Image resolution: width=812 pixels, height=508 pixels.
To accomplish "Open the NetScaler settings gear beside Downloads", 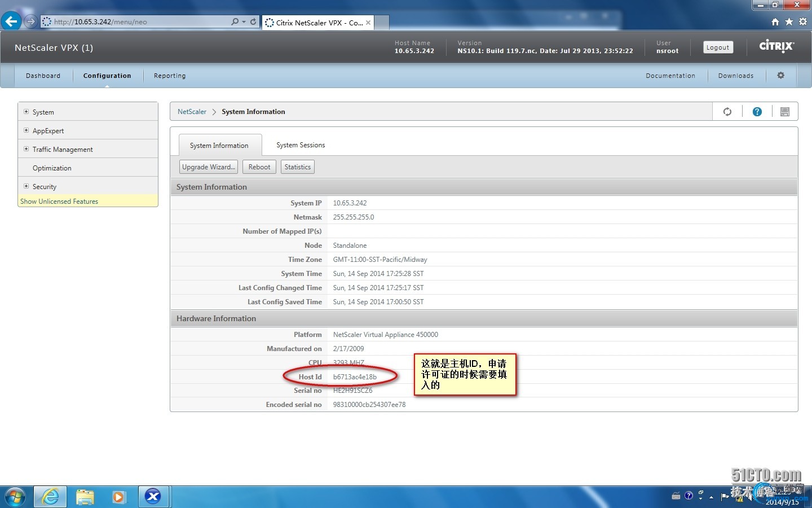I will pyautogui.click(x=781, y=75).
